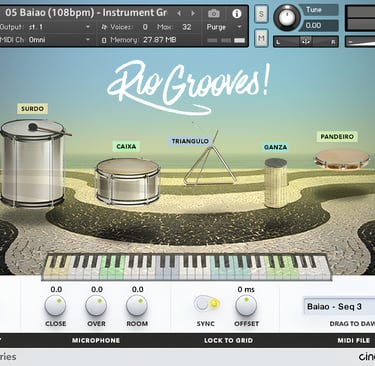Image resolution: width=375 pixels, height=366 pixels.
Task: Click the Max voices value 32
Action: (187, 27)
